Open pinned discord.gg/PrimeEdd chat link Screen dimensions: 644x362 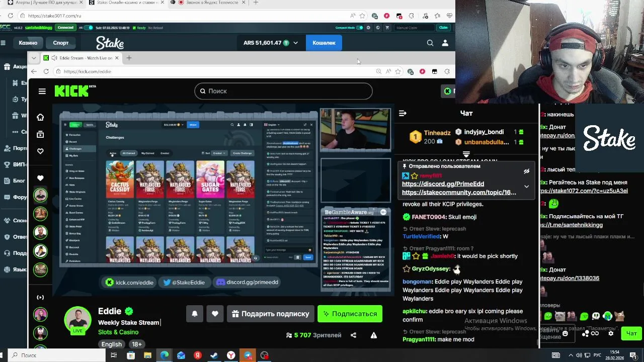pos(443,184)
